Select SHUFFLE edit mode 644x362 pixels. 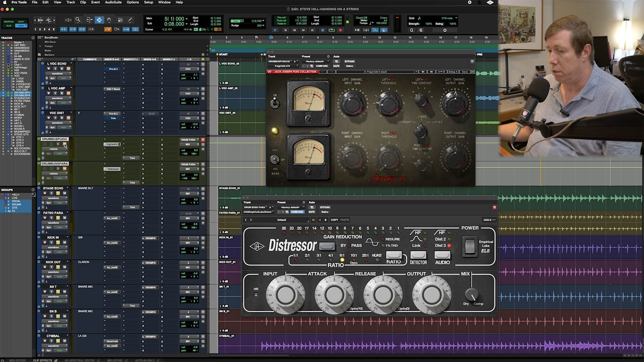click(9, 21)
